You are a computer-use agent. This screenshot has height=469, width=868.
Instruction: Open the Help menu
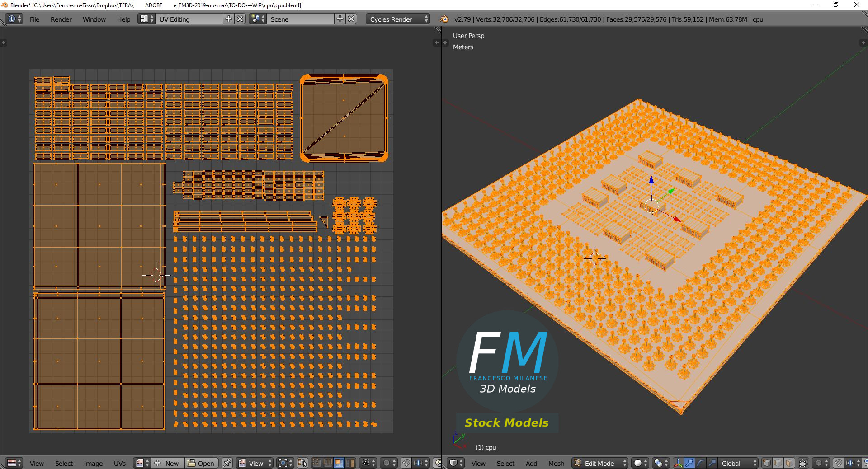[x=123, y=19]
